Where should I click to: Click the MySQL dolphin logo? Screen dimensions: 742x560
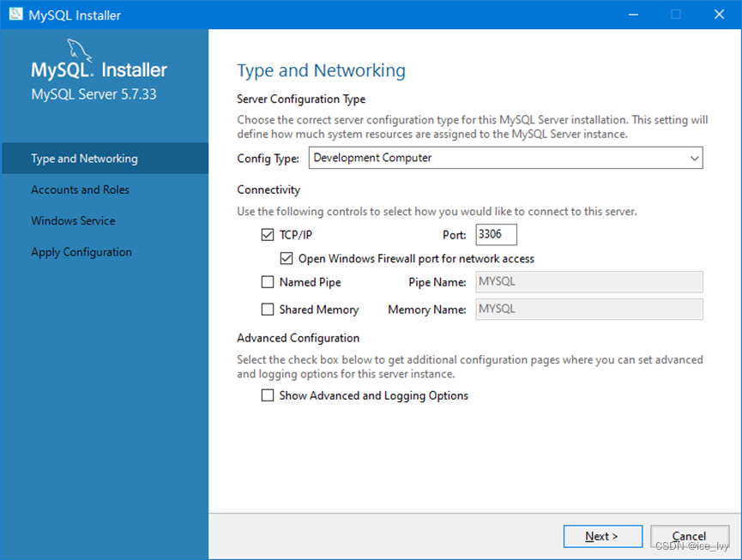tap(79, 50)
